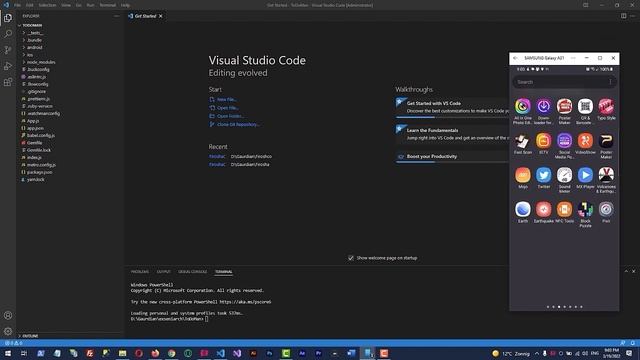Open the Run and Debug view
640x360 pixels.
[x=8, y=66]
